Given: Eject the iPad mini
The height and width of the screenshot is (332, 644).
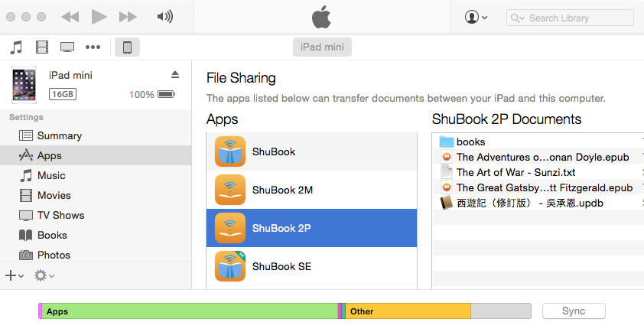Looking at the screenshot, I should (175, 74).
